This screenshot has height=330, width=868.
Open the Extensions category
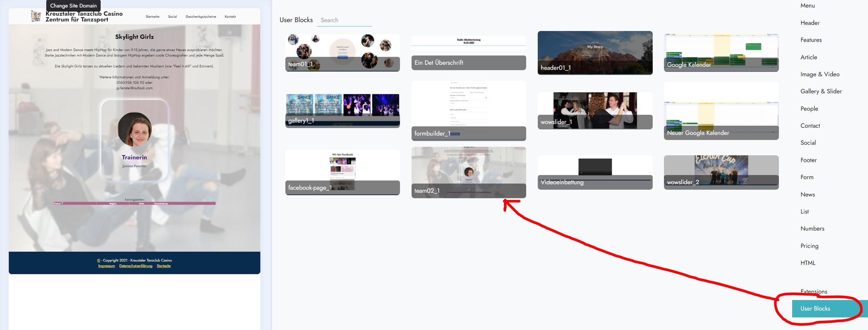(814, 292)
